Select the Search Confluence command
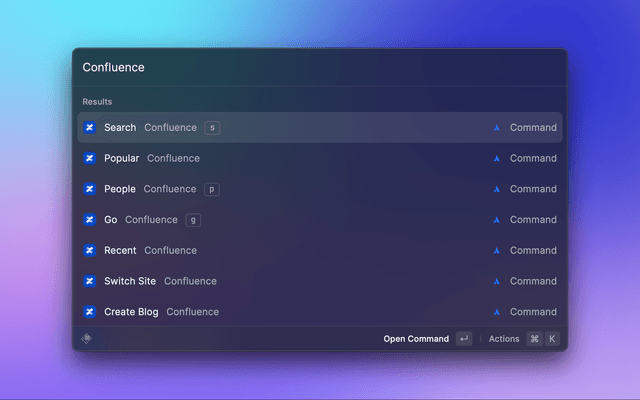Image resolution: width=640 pixels, height=400 pixels. click(300, 128)
